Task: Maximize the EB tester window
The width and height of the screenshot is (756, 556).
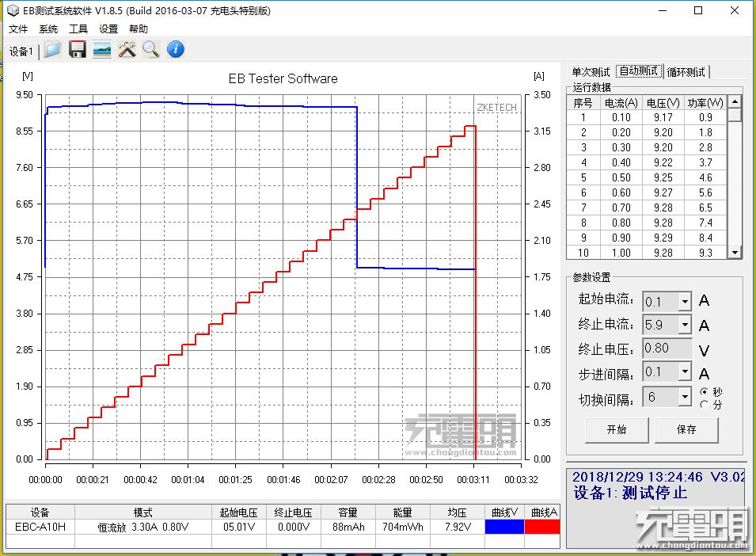Action: (698, 10)
